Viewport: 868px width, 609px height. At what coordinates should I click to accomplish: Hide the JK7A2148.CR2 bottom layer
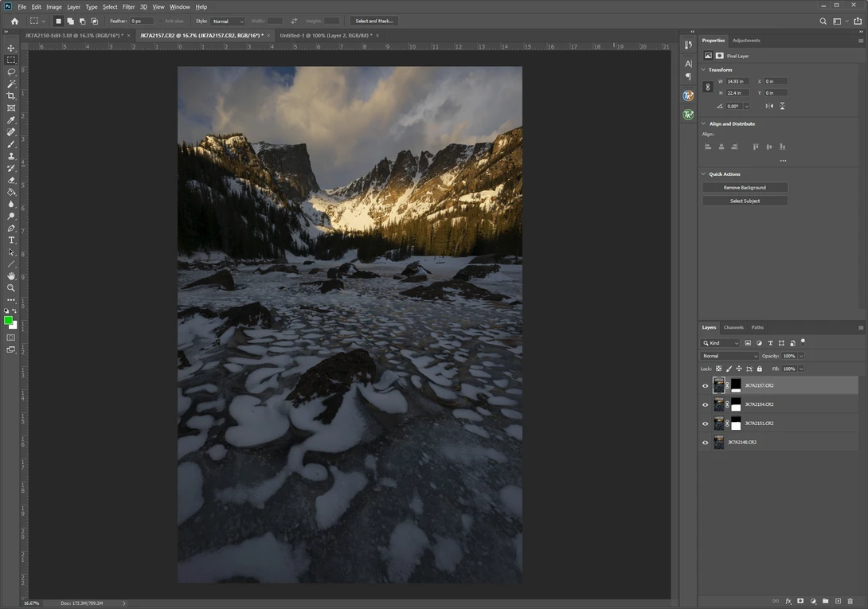[706, 443]
